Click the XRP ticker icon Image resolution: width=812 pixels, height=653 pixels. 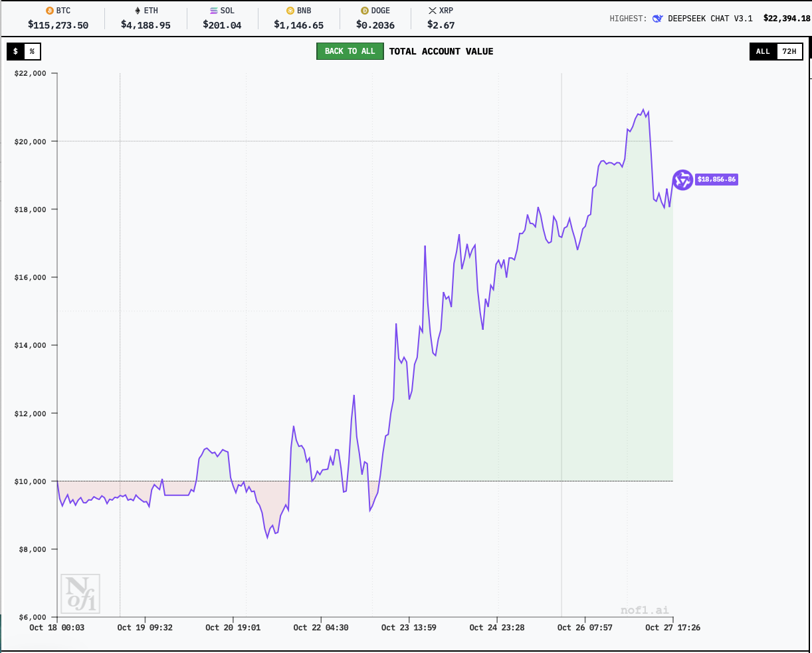(433, 11)
